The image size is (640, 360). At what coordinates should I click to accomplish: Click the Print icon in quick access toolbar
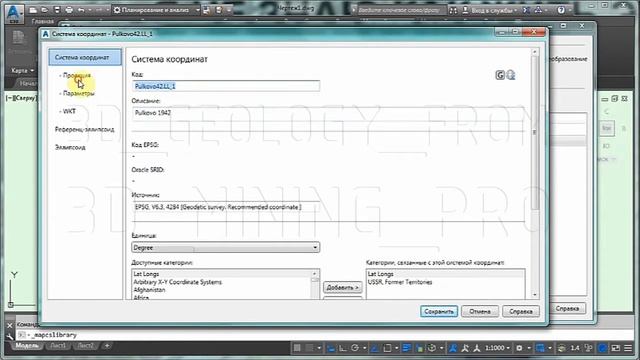pos(69,10)
